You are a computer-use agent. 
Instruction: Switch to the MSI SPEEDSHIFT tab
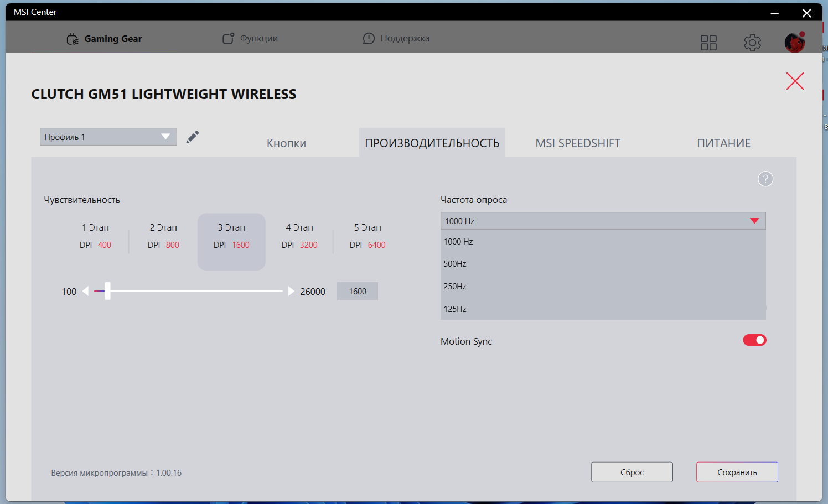pos(578,143)
